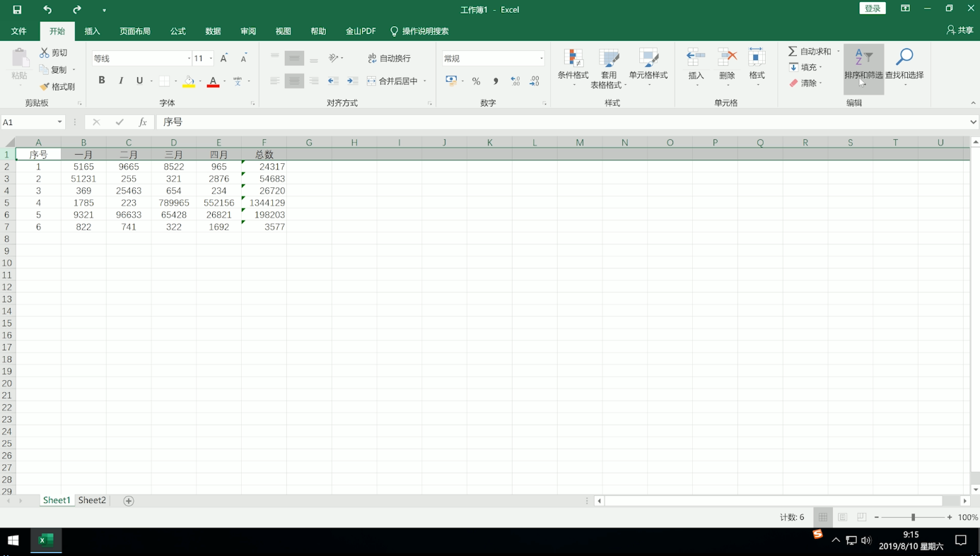Increase decimal places
The height and width of the screenshot is (556, 980).
click(515, 81)
